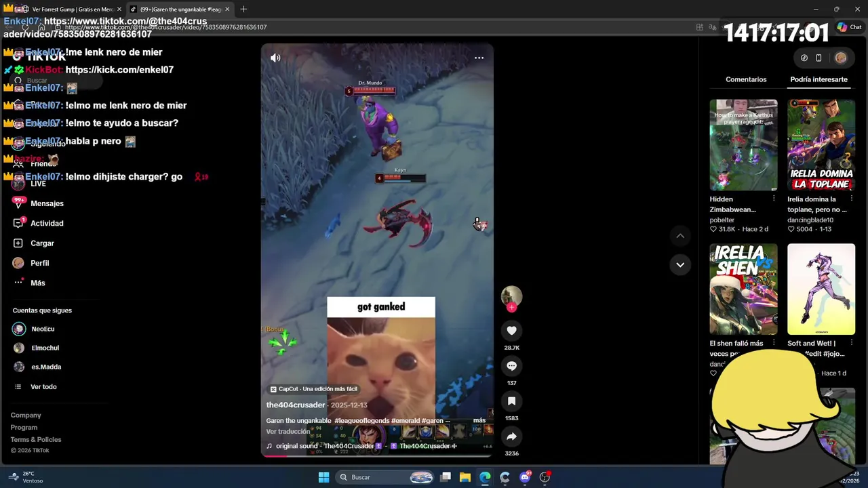Open File Explorer from the taskbar

(x=465, y=477)
